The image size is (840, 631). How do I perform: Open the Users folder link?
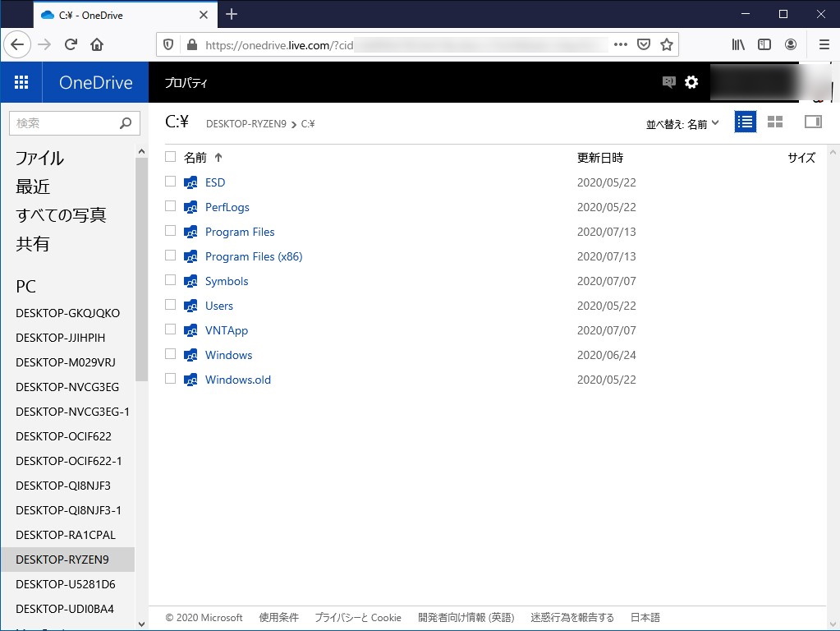coord(218,305)
